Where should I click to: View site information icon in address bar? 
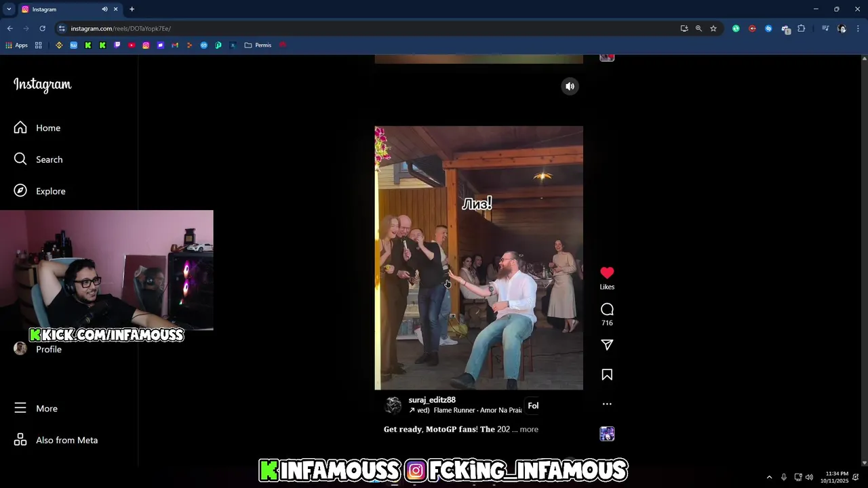click(62, 28)
